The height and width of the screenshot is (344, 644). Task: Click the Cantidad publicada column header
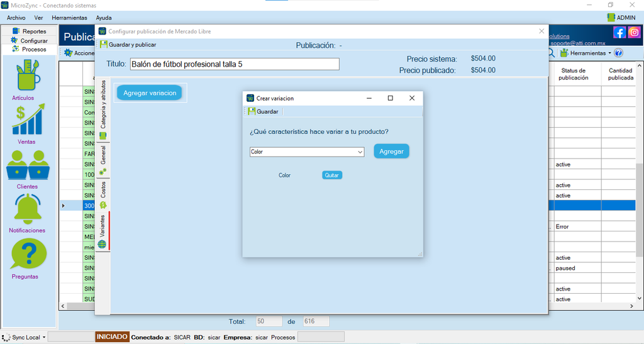(620, 74)
